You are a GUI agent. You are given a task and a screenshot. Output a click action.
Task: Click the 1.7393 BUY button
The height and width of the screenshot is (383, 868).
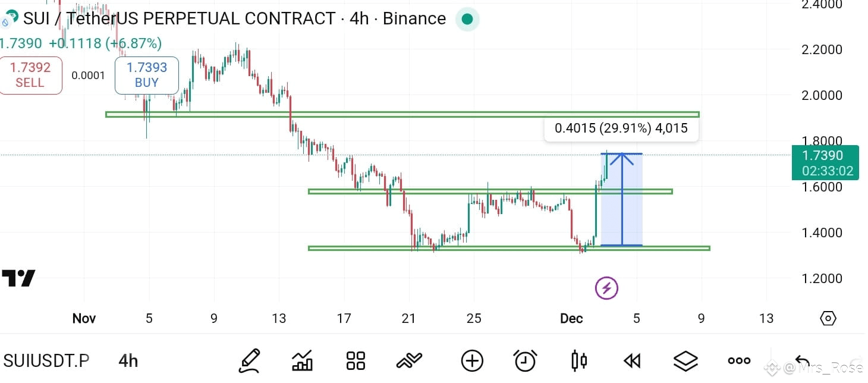pos(147,75)
